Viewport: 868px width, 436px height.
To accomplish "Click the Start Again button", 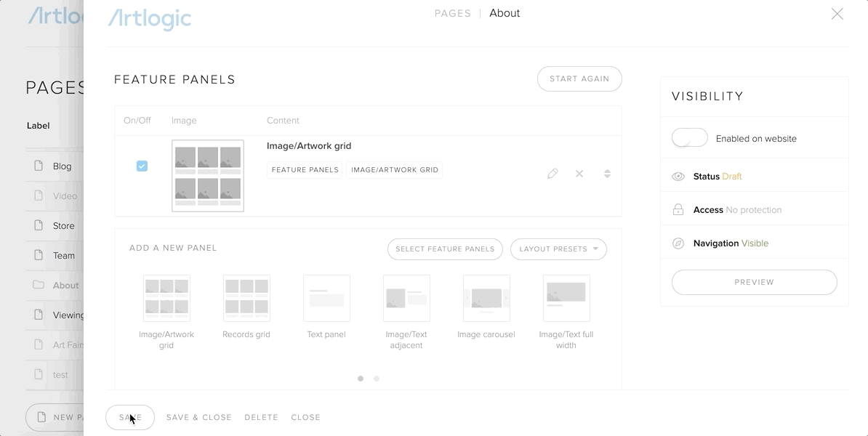I will click(x=579, y=79).
